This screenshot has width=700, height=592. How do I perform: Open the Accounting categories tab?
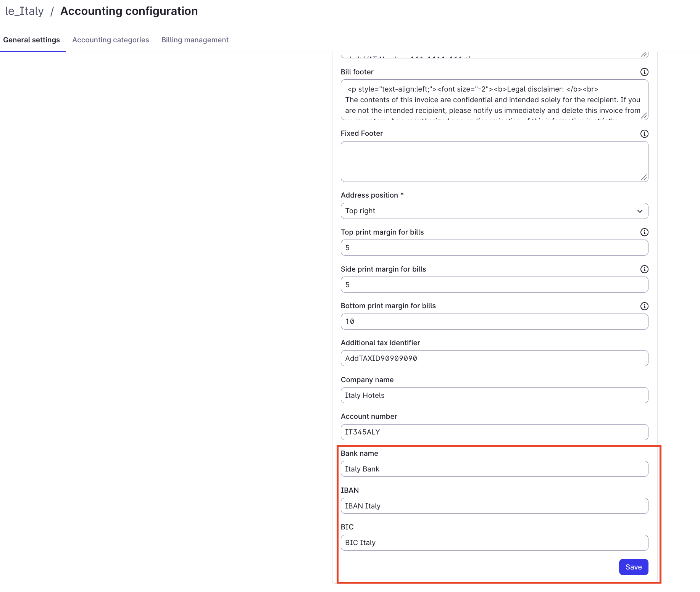pyautogui.click(x=111, y=40)
